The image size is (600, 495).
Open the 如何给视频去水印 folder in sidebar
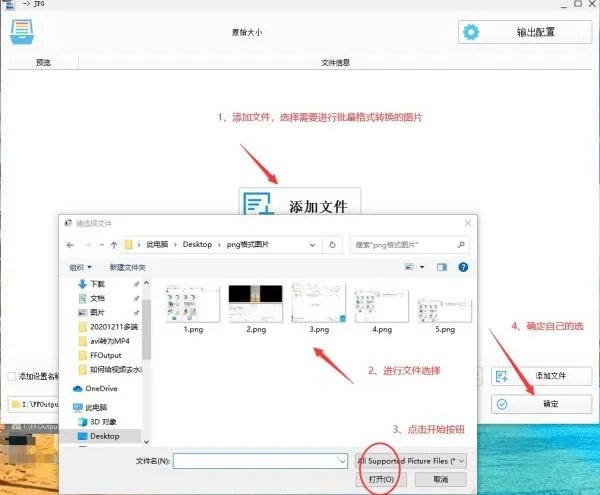point(110,370)
